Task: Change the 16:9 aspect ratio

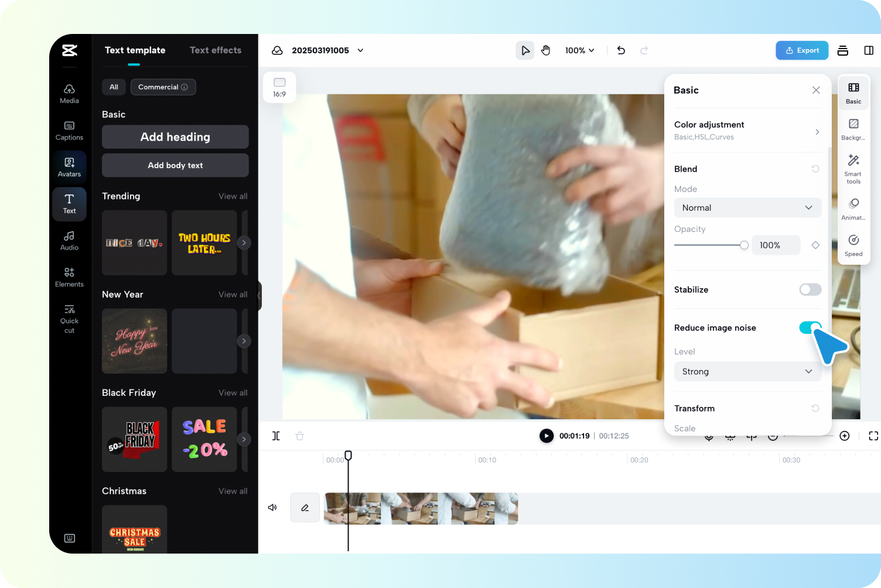Action: coord(279,87)
